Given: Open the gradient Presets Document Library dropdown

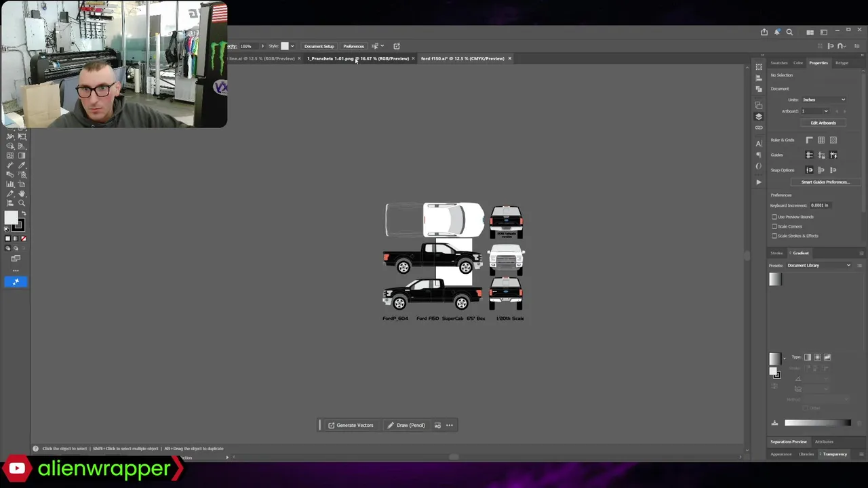Looking at the screenshot, I should click(x=818, y=266).
